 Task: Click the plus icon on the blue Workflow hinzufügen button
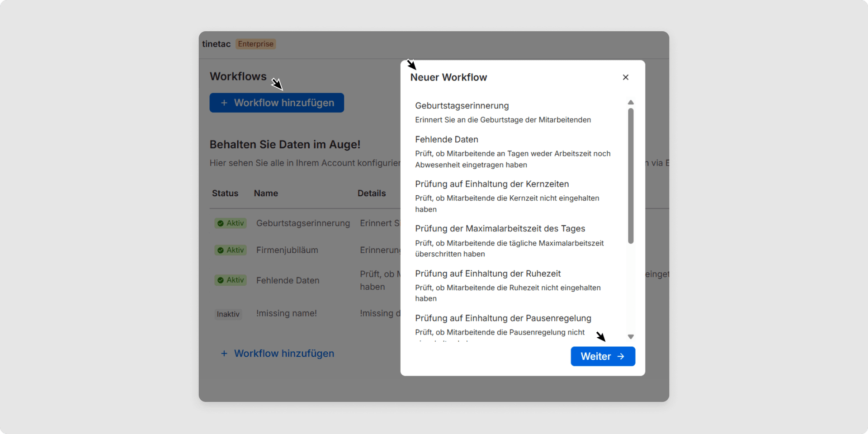point(225,103)
